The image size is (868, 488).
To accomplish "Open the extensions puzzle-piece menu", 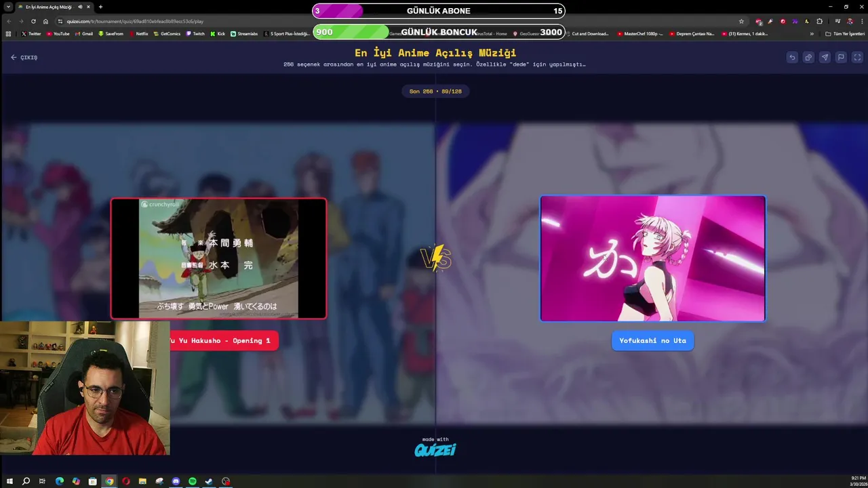I will click(819, 21).
